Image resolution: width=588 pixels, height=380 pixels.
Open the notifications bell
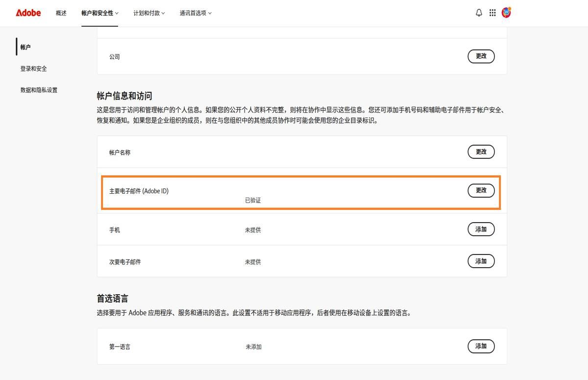pyautogui.click(x=479, y=13)
